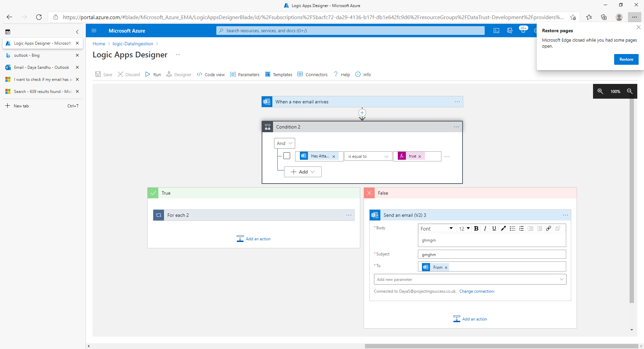Tick the condition row checkbox

click(287, 156)
